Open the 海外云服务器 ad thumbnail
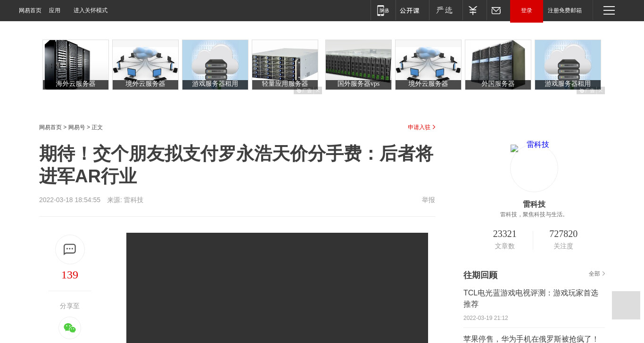This screenshot has height=343, width=644. click(x=75, y=65)
